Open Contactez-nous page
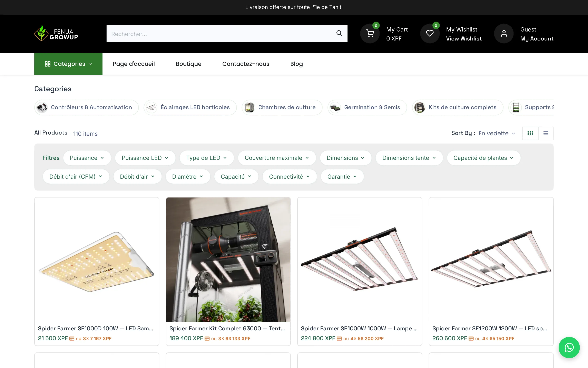 246,64
